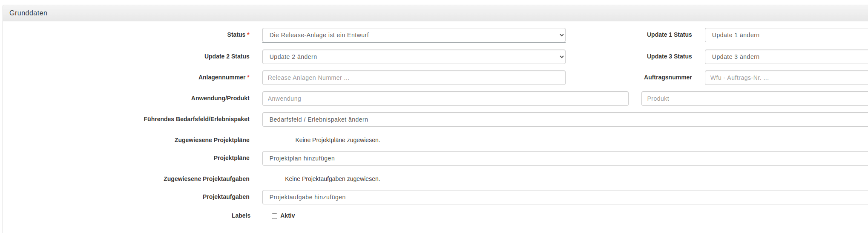Focus the Anwendung text field
The width and height of the screenshot is (868, 233).
click(445, 99)
